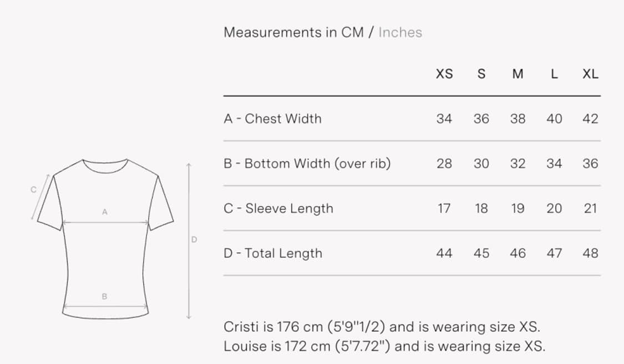
Task: Click the bottom width arrow B on diagram
Action: tap(105, 306)
